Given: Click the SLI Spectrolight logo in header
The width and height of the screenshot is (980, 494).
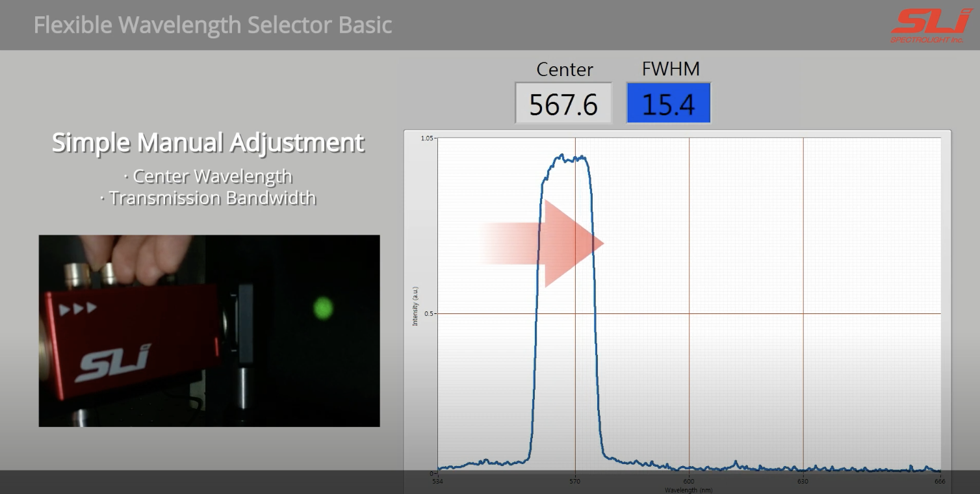Looking at the screenshot, I should click(931, 25).
